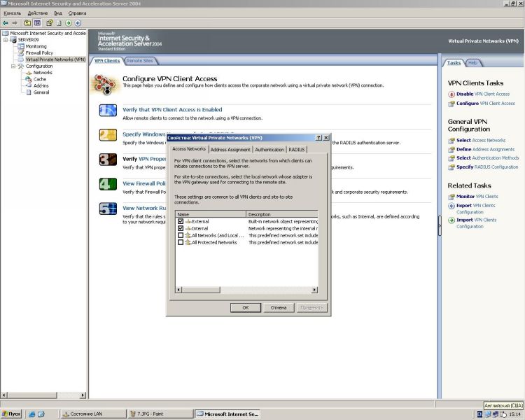Check the All Networks (and Local...) checkbox
Screen dimensions: 525x420
(181, 235)
